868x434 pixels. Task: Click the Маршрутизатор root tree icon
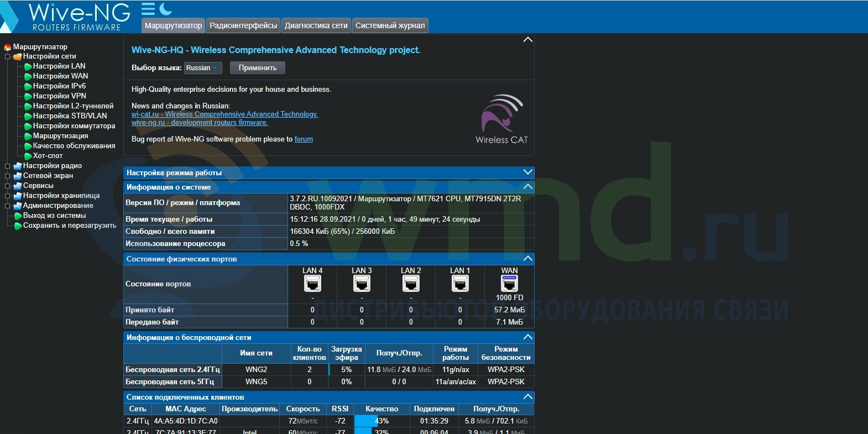tap(8, 47)
